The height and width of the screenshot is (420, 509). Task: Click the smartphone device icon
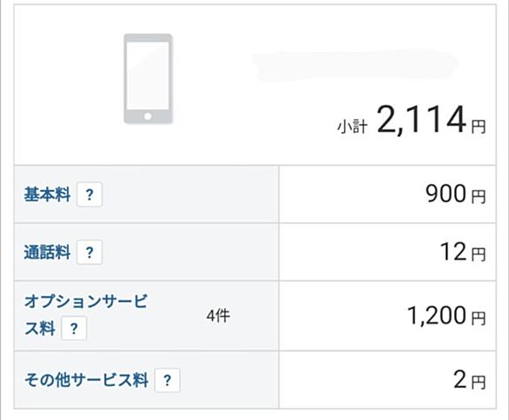tap(148, 79)
